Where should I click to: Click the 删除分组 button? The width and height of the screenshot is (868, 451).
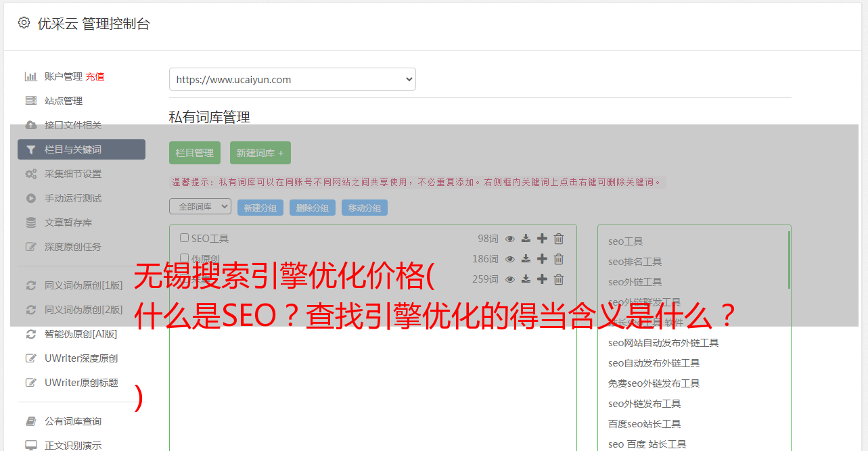tap(313, 208)
